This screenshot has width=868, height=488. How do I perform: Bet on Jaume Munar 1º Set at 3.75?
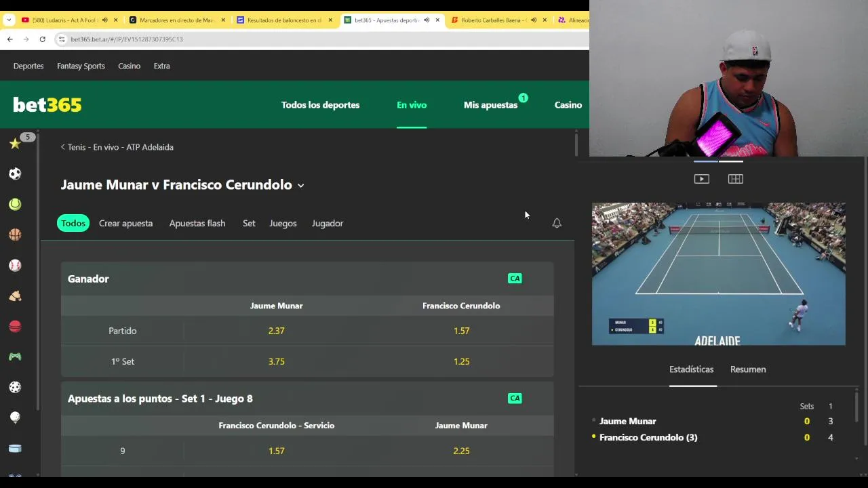tap(276, 361)
